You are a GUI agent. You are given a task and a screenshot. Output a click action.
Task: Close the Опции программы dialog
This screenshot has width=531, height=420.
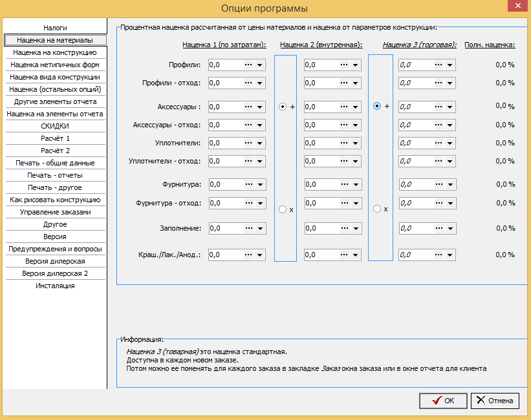[x=518, y=6]
